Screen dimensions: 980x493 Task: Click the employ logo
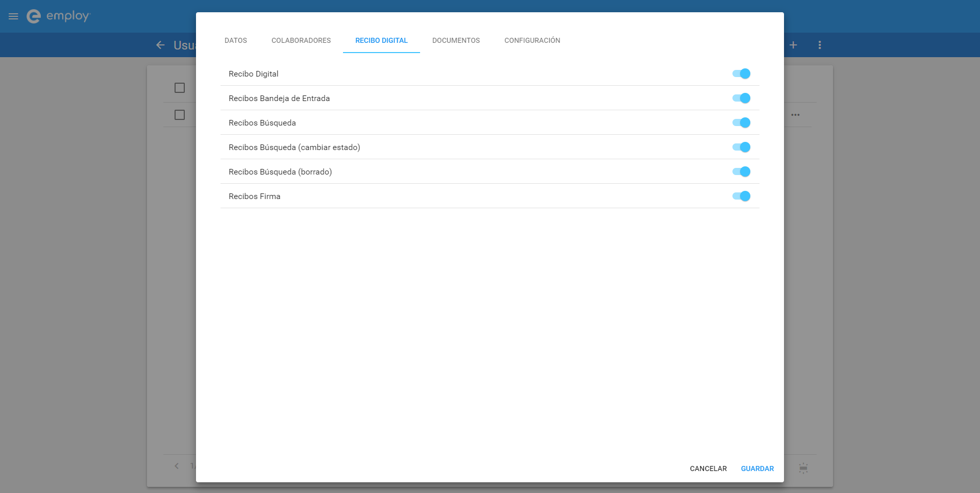click(x=58, y=16)
